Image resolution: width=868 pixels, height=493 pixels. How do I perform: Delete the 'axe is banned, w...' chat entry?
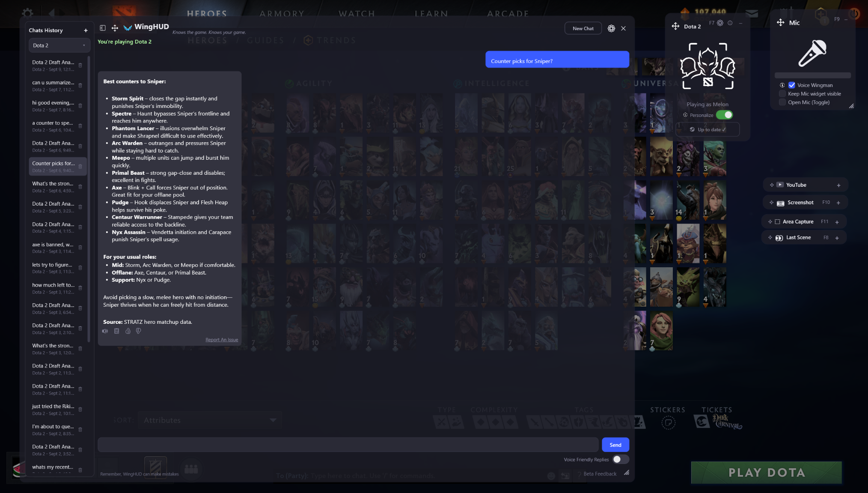(80, 248)
